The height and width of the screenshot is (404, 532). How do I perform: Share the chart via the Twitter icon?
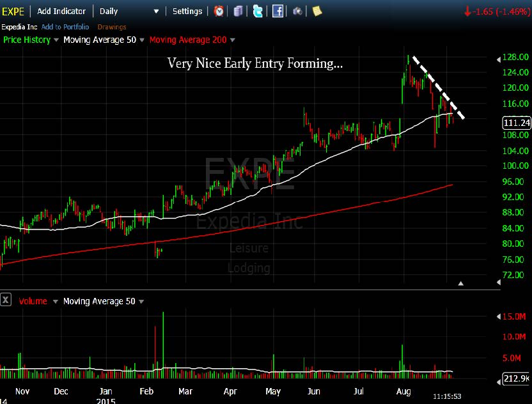(258, 12)
